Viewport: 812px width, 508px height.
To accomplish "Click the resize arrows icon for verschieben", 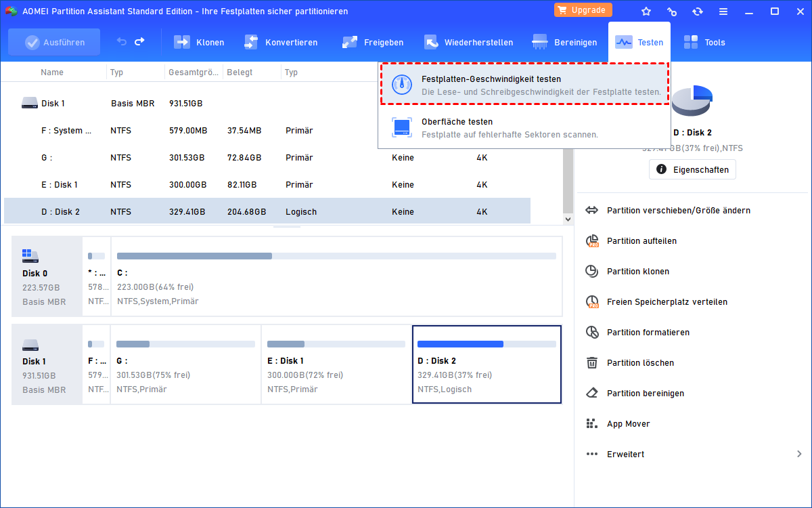I will coord(592,211).
